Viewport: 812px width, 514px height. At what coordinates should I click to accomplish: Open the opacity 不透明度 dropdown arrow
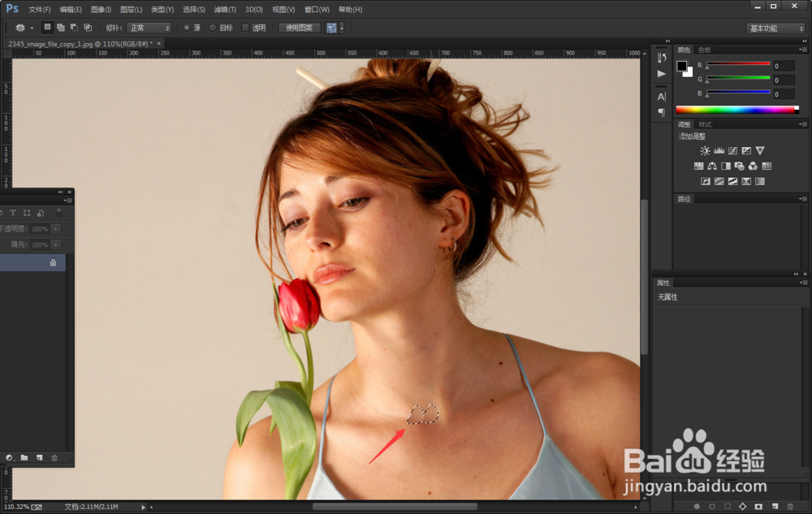[55, 229]
